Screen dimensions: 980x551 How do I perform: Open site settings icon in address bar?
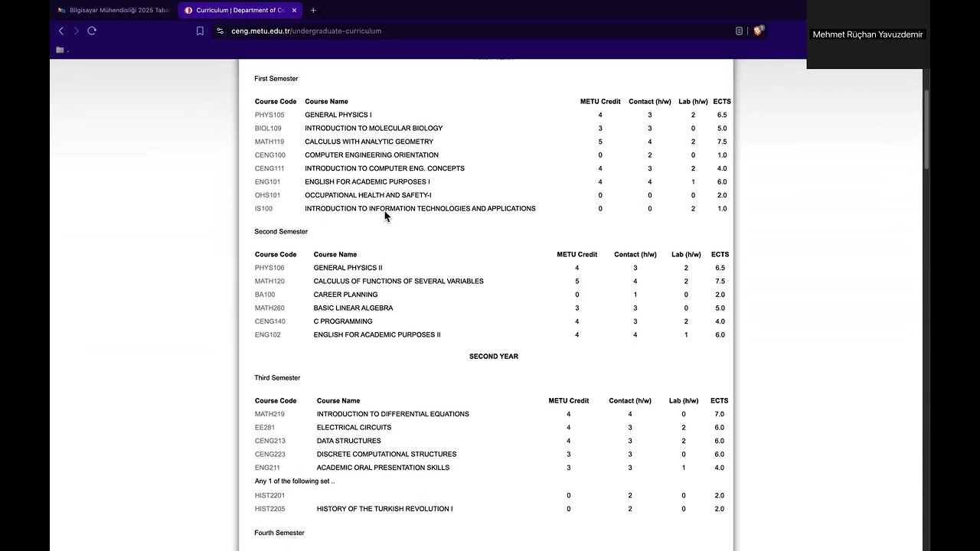220,31
